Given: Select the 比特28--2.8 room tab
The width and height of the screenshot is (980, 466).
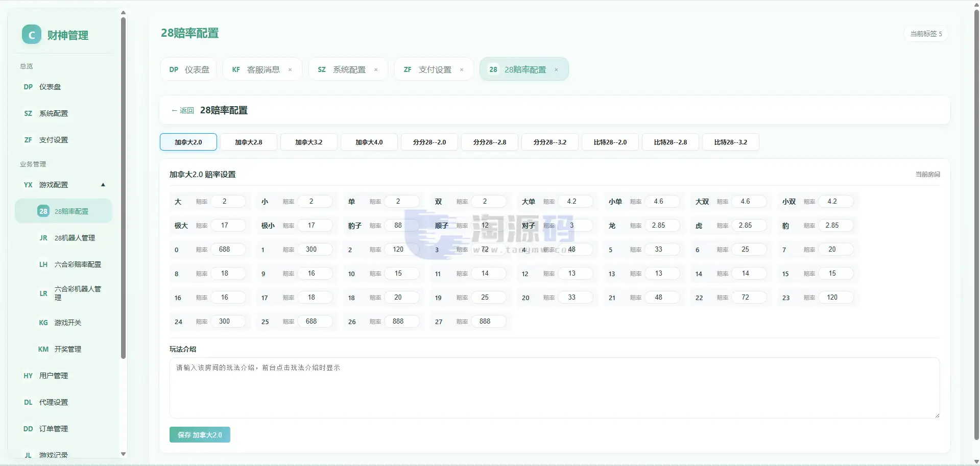Looking at the screenshot, I should coord(671,142).
